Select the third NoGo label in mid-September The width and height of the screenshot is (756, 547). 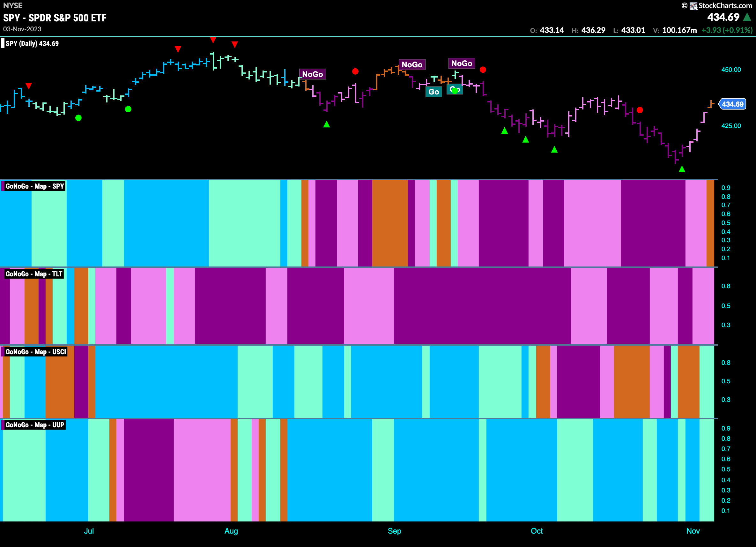point(462,64)
